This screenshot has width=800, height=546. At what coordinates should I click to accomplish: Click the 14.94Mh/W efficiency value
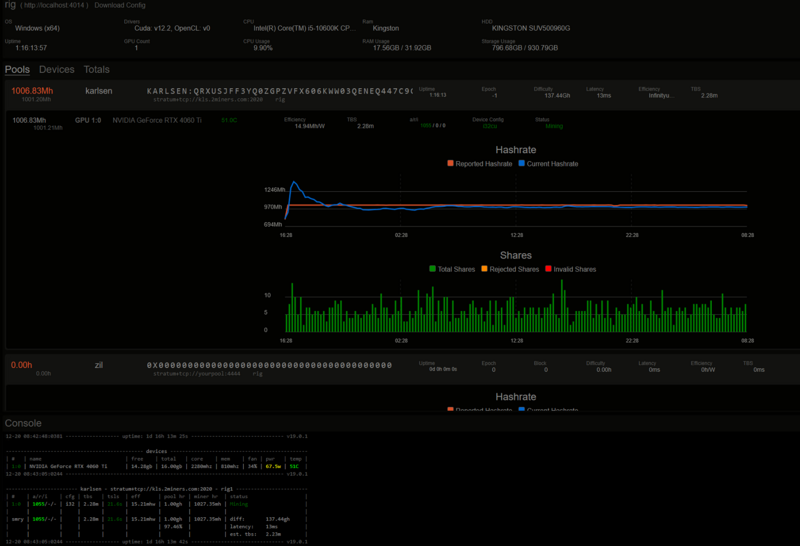point(310,126)
